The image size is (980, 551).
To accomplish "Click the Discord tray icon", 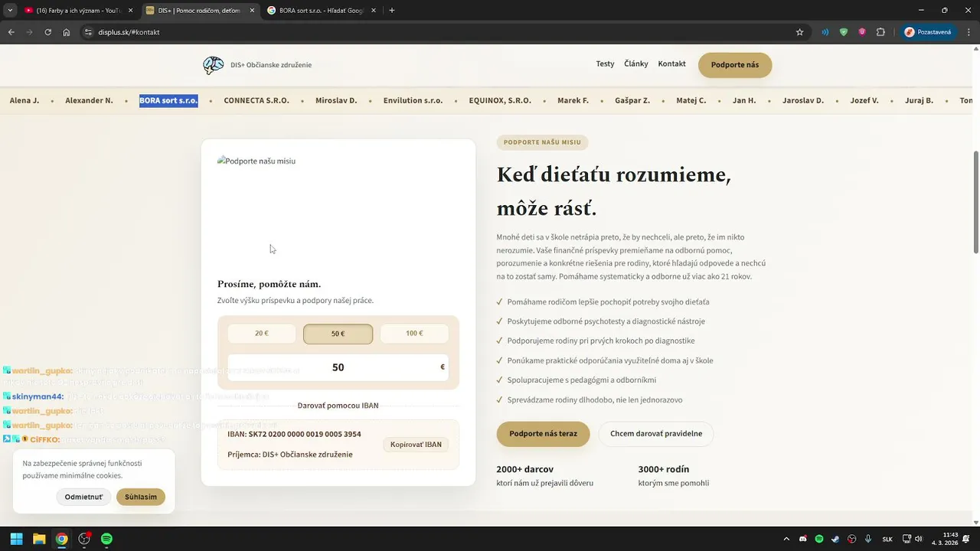I will [x=802, y=539].
